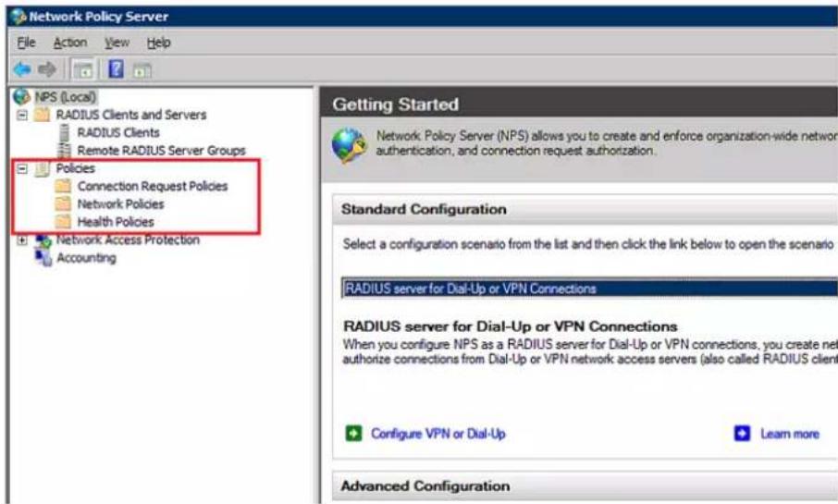838x504 pixels.
Task: Open the View menu
Action: coord(117,43)
